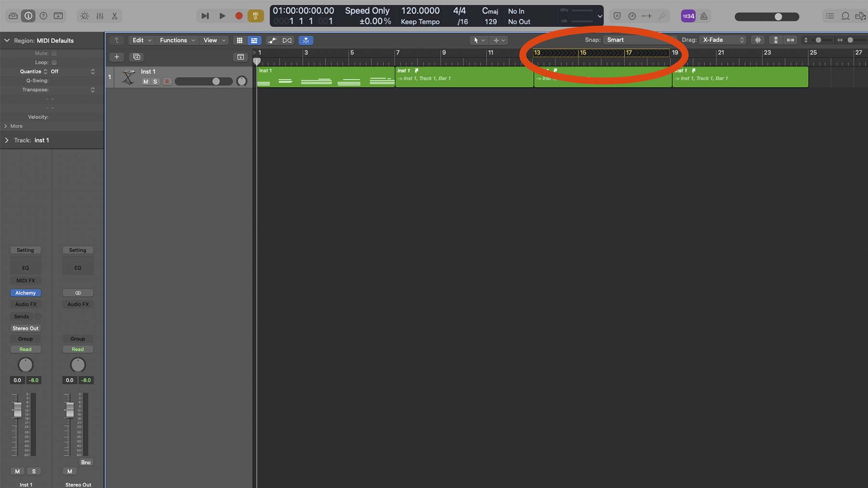Open the Tempo 120.0000 display field
The image size is (868, 488).
coord(420,11)
